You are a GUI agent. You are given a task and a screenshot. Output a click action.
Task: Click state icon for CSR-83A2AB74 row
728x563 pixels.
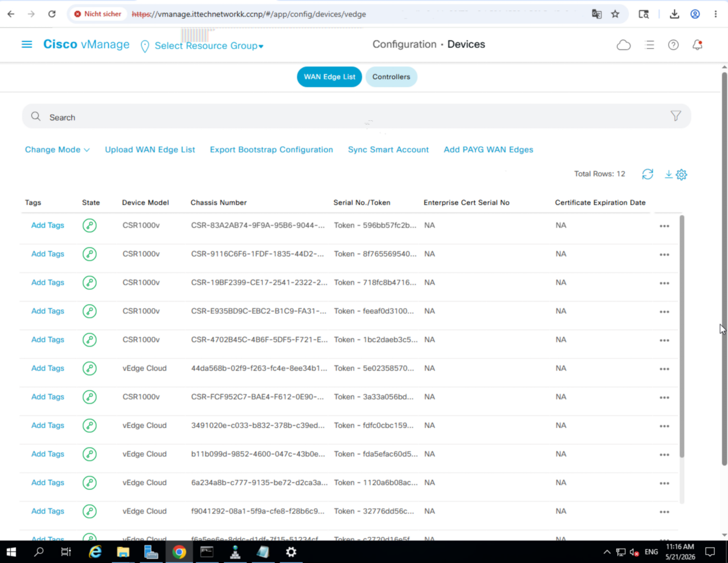tap(89, 225)
